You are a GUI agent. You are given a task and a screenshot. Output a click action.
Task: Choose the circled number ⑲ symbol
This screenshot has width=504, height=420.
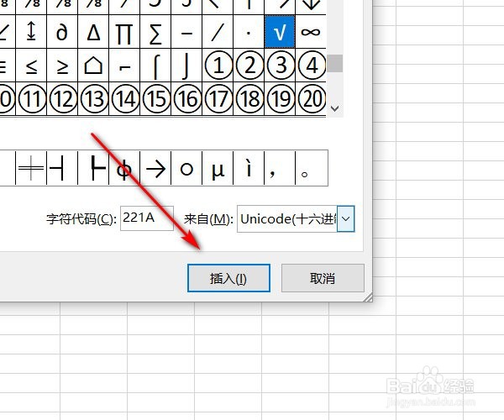pos(280,98)
